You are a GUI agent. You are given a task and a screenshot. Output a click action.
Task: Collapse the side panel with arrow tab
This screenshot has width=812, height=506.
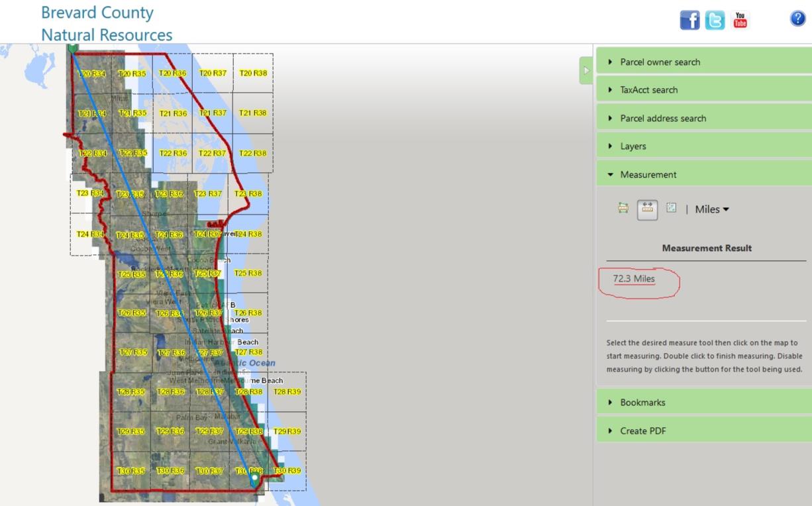pos(585,70)
